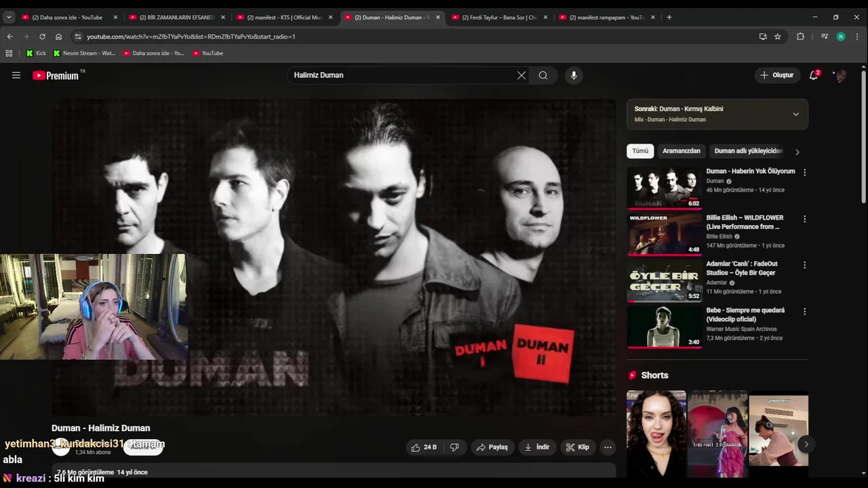Open the apps grid in bookmarks bar
The width and height of the screenshot is (868, 488).
[9, 53]
